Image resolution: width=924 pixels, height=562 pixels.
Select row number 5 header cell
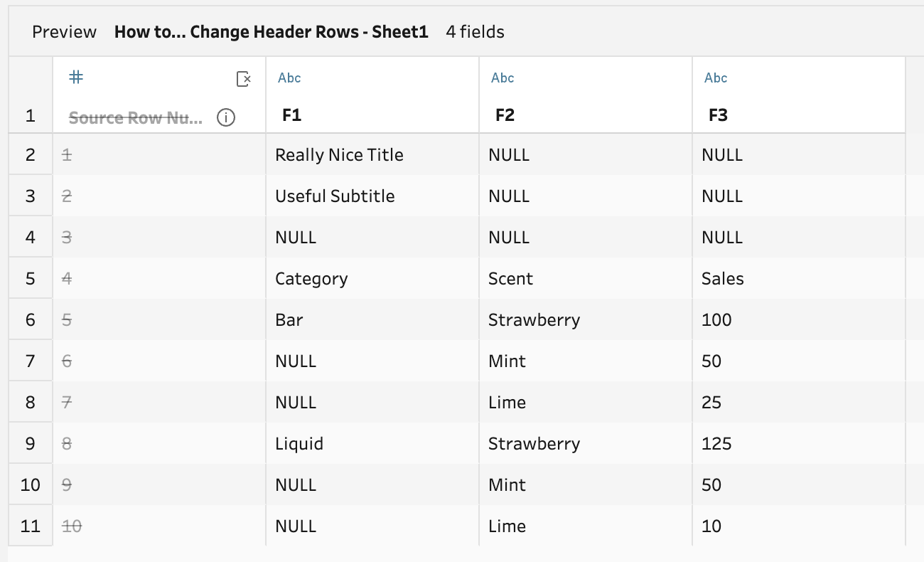31,278
